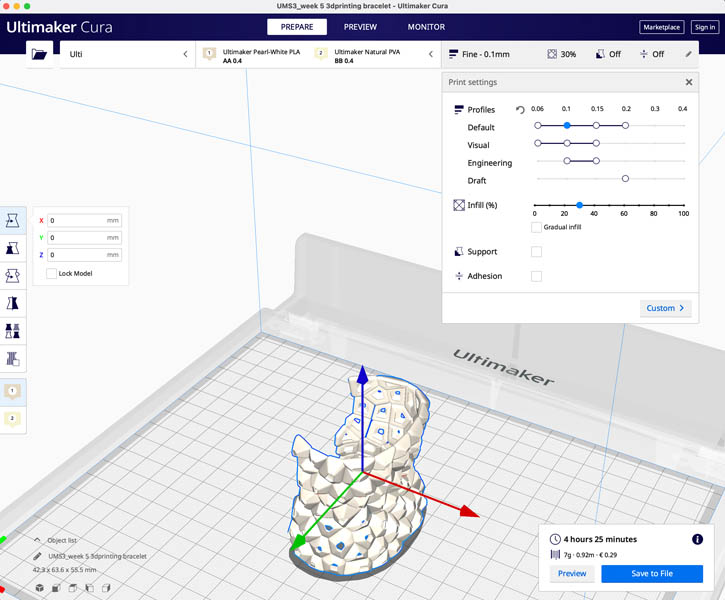This screenshot has height=600, width=725.
Task: Set infill slider to the 60 tick
Action: tap(624, 205)
